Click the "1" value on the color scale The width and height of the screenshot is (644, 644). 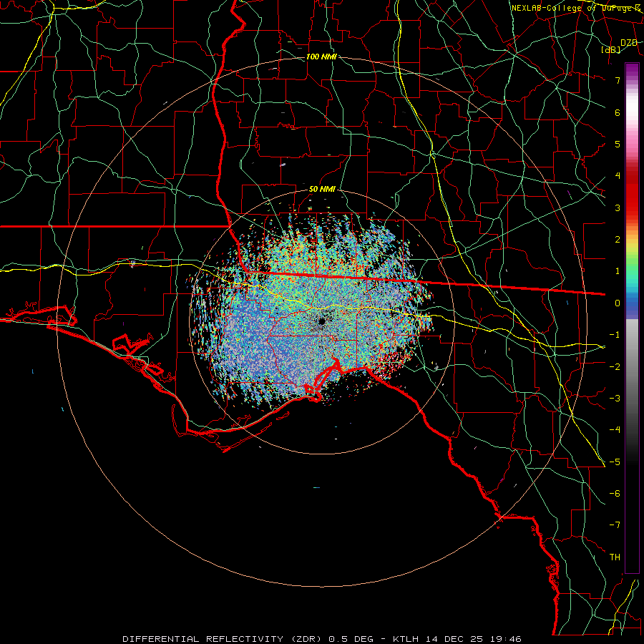click(x=618, y=271)
